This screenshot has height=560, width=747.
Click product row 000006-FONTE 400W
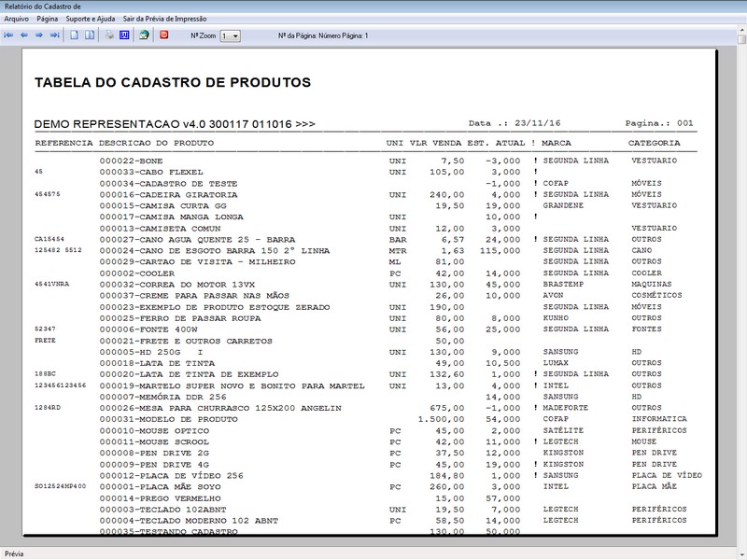(141, 329)
